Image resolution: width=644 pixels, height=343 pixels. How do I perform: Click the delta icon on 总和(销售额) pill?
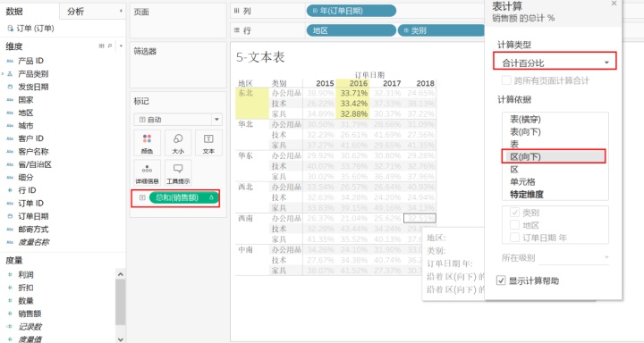click(x=211, y=197)
